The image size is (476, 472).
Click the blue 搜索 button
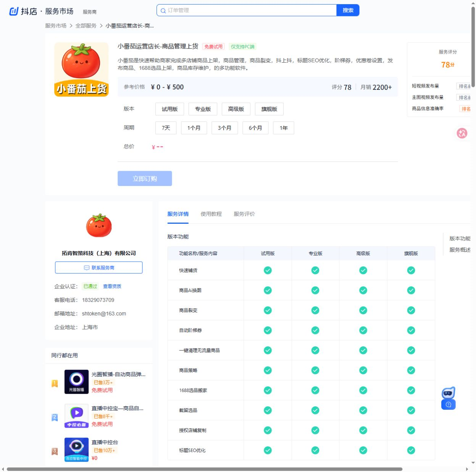[x=348, y=10]
